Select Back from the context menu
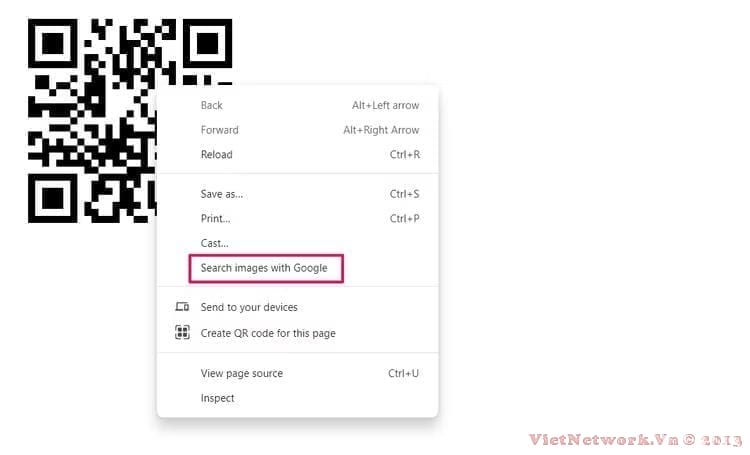The height and width of the screenshot is (455, 750). point(298,105)
